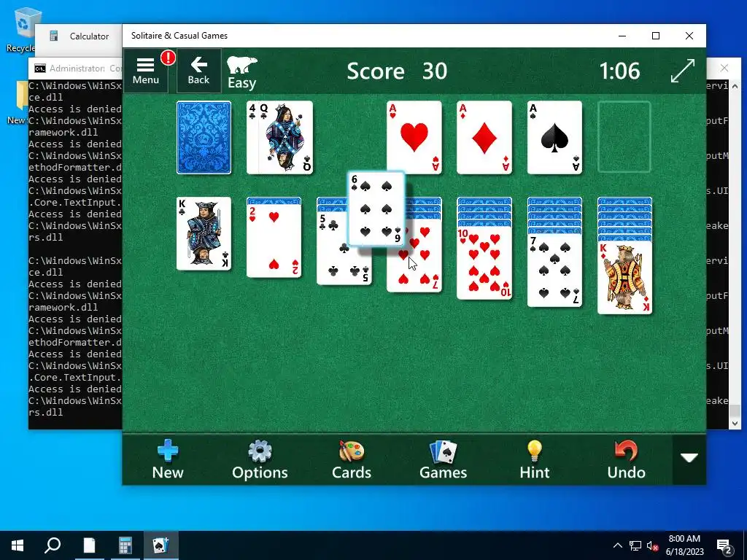Click the muted volume tray icon
Screen dimensions: 747x560
pyautogui.click(x=652, y=545)
